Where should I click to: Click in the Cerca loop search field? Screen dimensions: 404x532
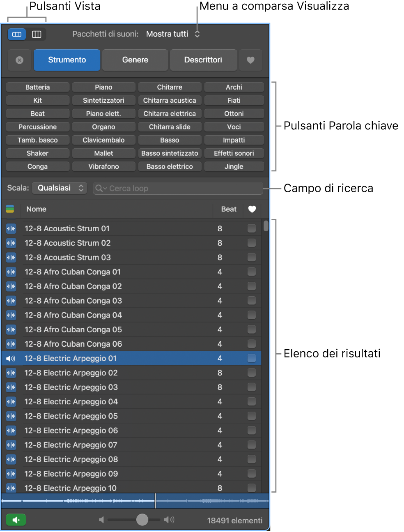(178, 189)
